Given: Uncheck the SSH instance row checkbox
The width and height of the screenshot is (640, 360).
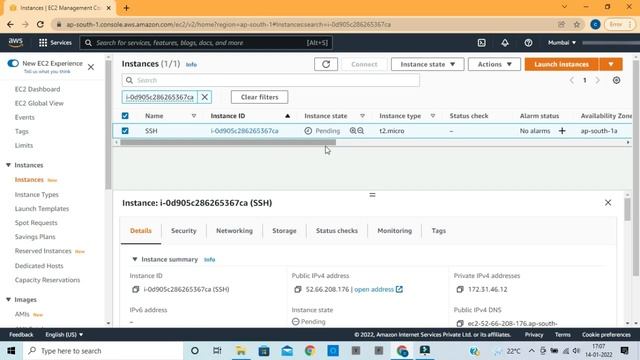Looking at the screenshot, I should coord(125,131).
